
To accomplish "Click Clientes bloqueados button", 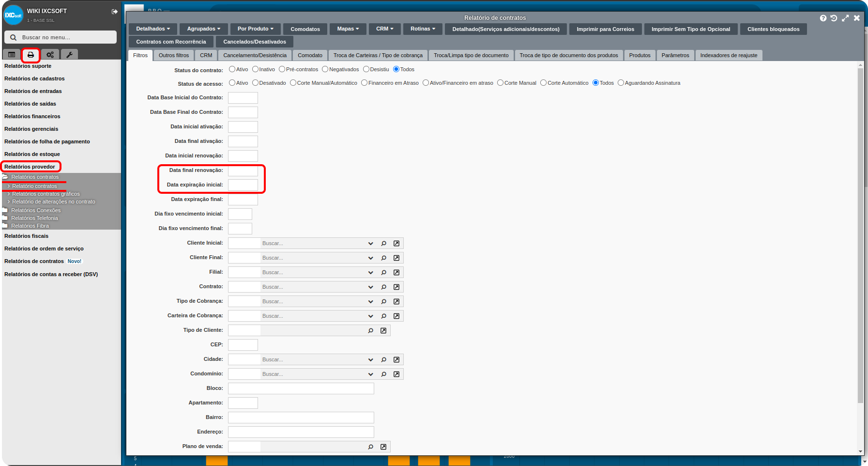I will coord(773,29).
